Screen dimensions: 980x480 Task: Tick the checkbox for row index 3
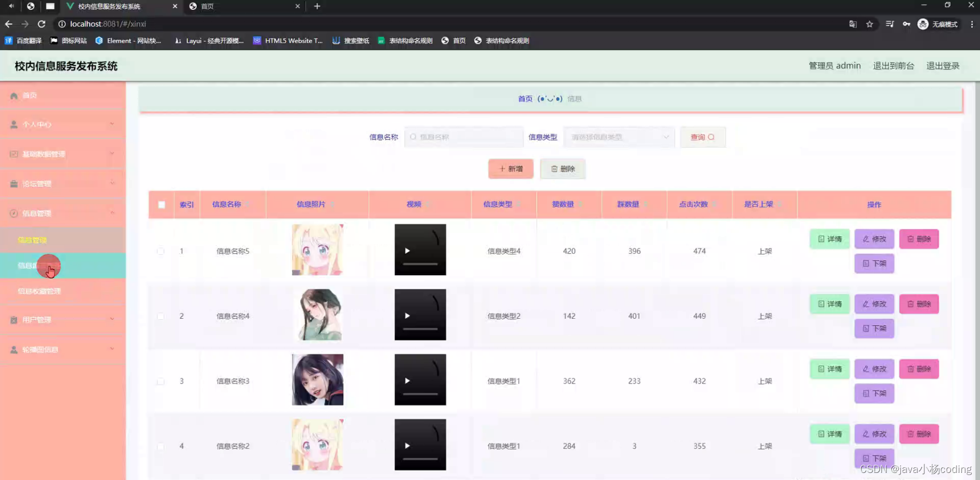coord(161,381)
